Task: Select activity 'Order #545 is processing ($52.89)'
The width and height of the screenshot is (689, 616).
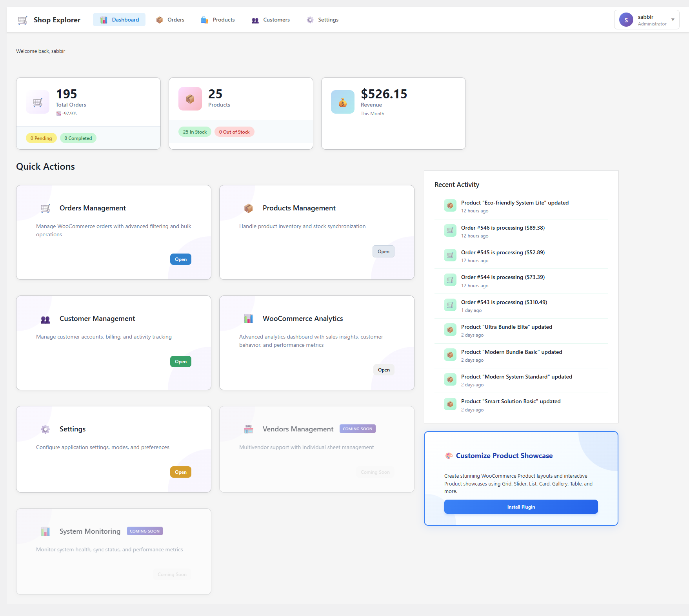Action: point(521,256)
